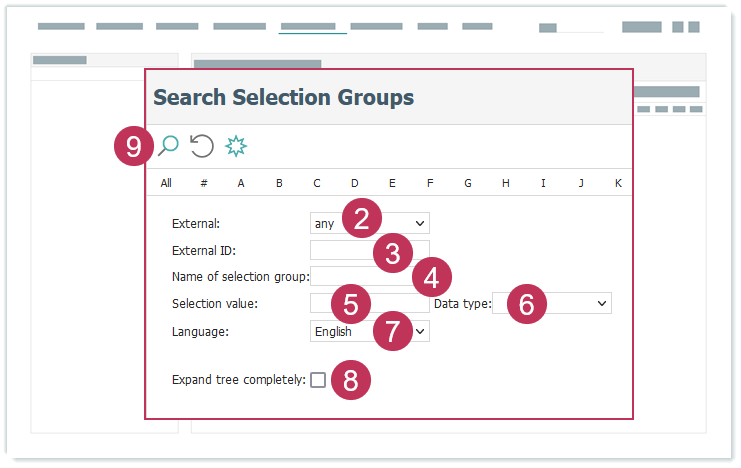This screenshot has width=741, height=468.
Task: Choose letter G in alphabet bar
Action: (x=468, y=183)
